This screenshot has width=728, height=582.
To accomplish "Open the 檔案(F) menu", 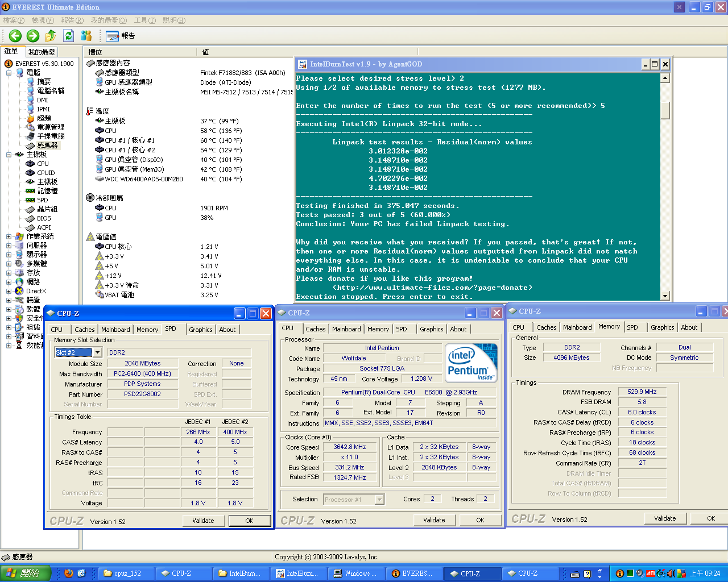I will (14, 20).
